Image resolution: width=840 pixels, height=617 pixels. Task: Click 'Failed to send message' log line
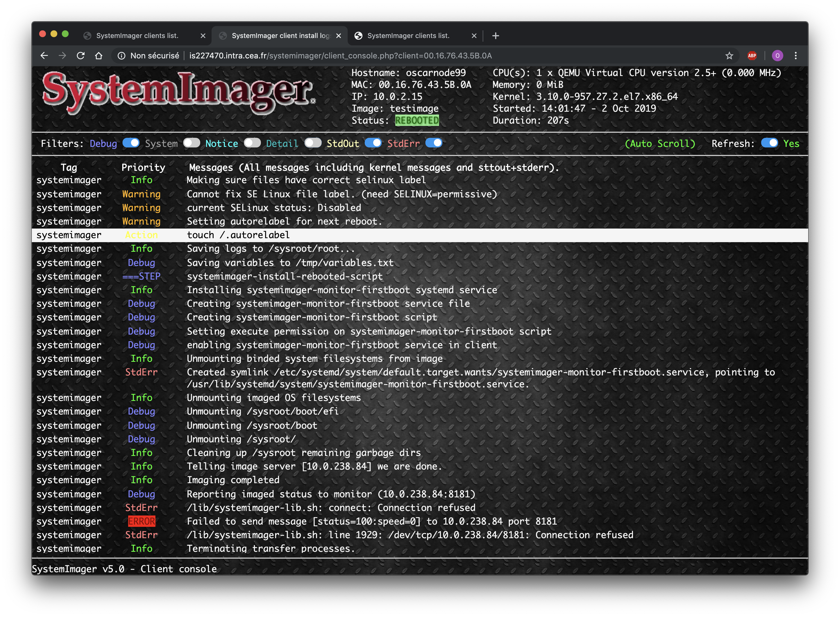(372, 521)
